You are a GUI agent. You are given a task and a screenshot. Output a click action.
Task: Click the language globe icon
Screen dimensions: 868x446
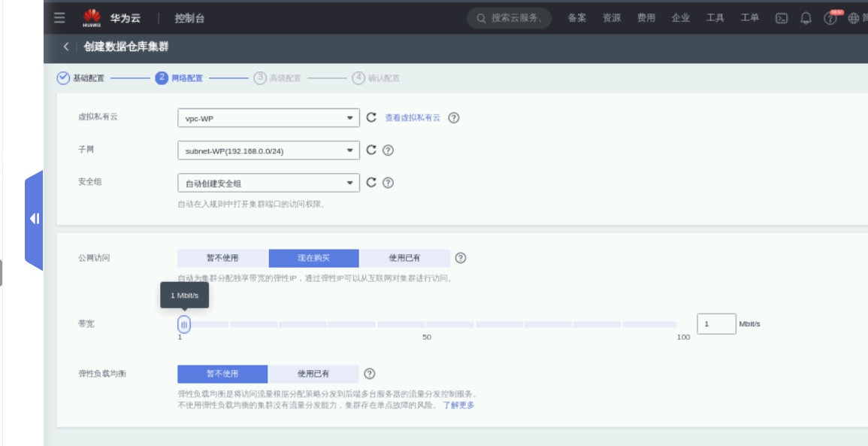pos(853,18)
